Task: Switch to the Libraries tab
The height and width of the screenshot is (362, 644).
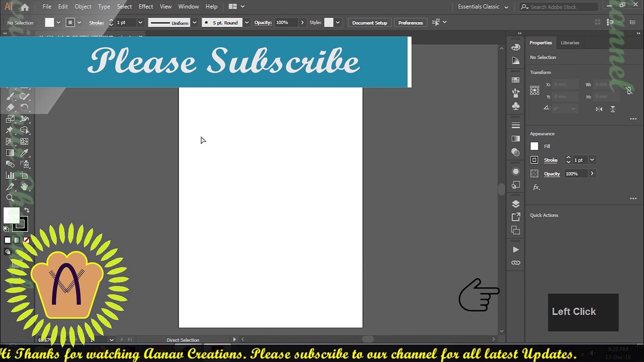Action: coord(570,43)
